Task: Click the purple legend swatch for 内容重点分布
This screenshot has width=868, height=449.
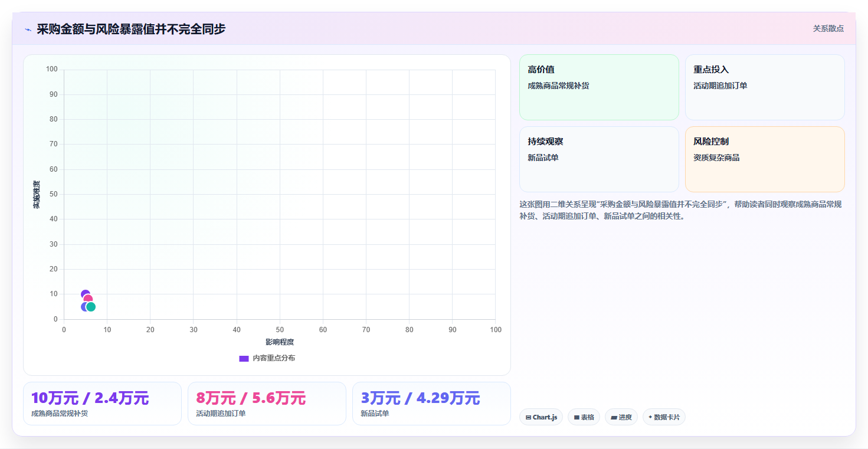Action: 244,358
